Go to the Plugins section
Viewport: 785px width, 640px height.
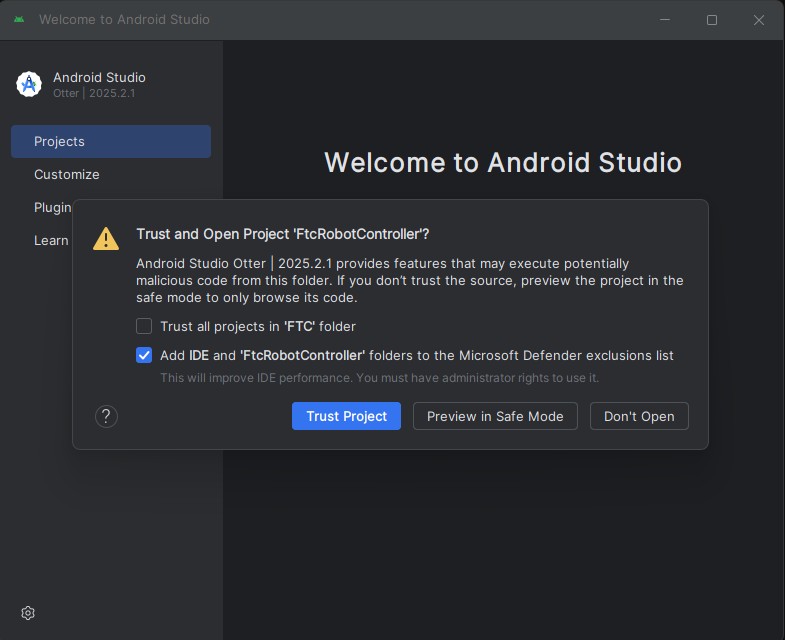click(52, 207)
